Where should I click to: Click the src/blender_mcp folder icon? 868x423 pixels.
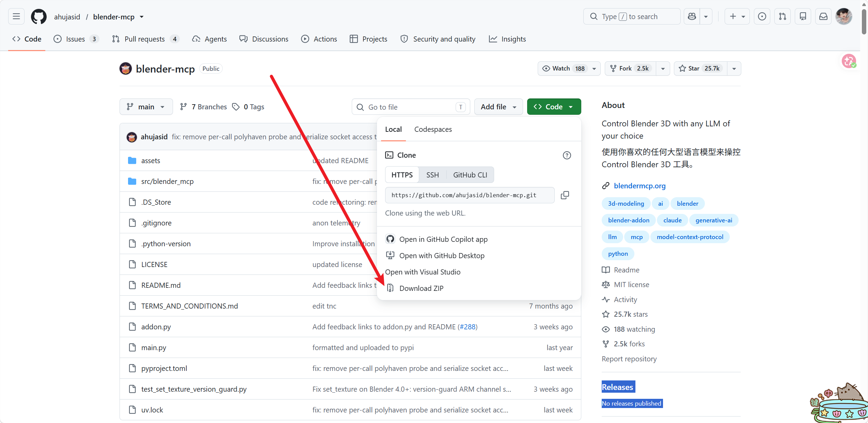(132, 181)
